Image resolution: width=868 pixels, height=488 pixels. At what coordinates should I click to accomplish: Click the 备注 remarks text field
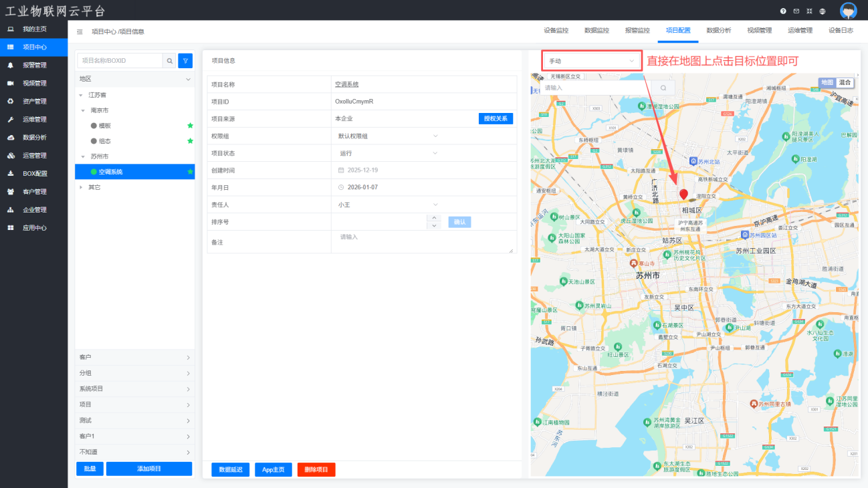(423, 241)
